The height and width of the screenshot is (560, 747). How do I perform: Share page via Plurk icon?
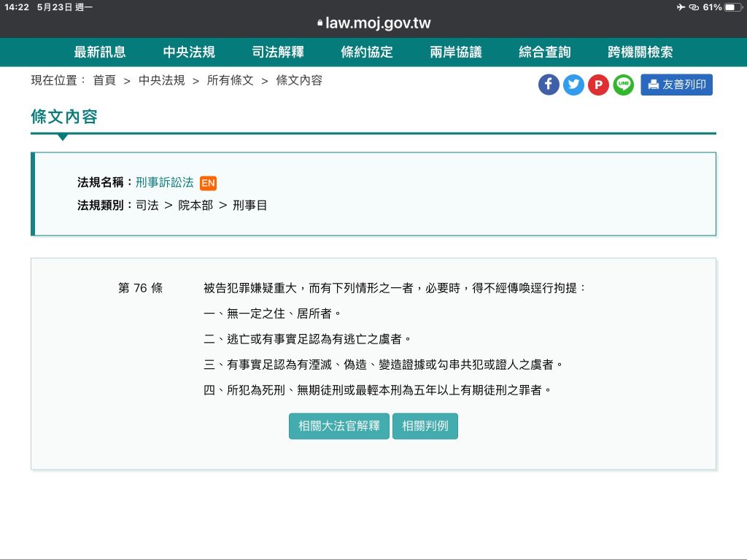(598, 85)
